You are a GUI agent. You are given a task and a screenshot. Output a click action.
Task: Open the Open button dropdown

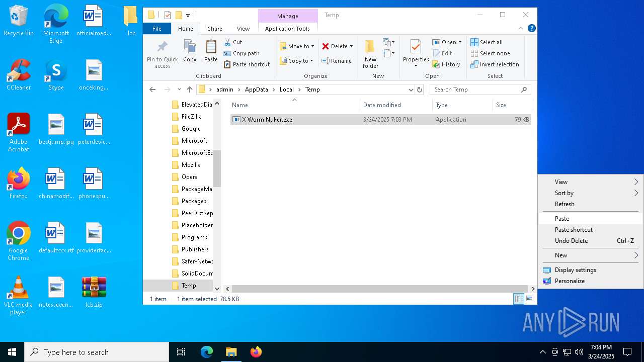coord(460,42)
